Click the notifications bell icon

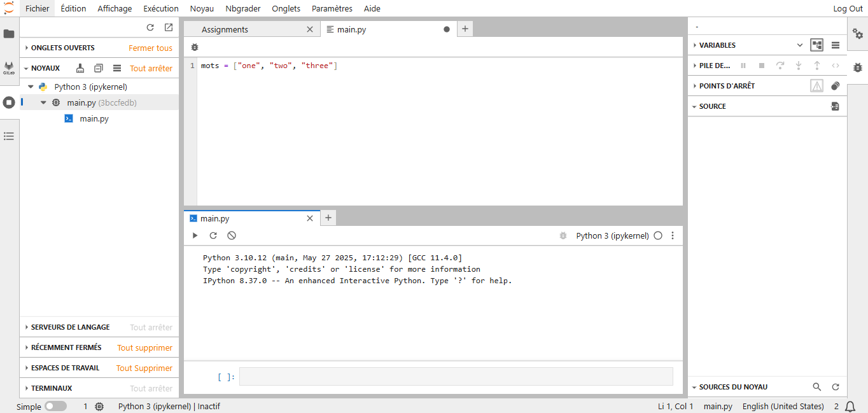(850, 407)
